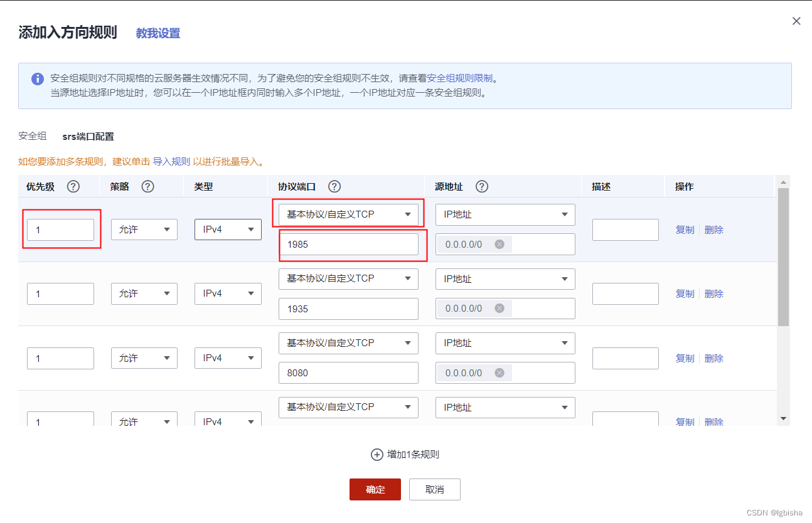Image resolution: width=812 pixels, height=523 pixels.
Task: Open IP地址 source dropdown in the fourth row
Action: click(x=505, y=408)
